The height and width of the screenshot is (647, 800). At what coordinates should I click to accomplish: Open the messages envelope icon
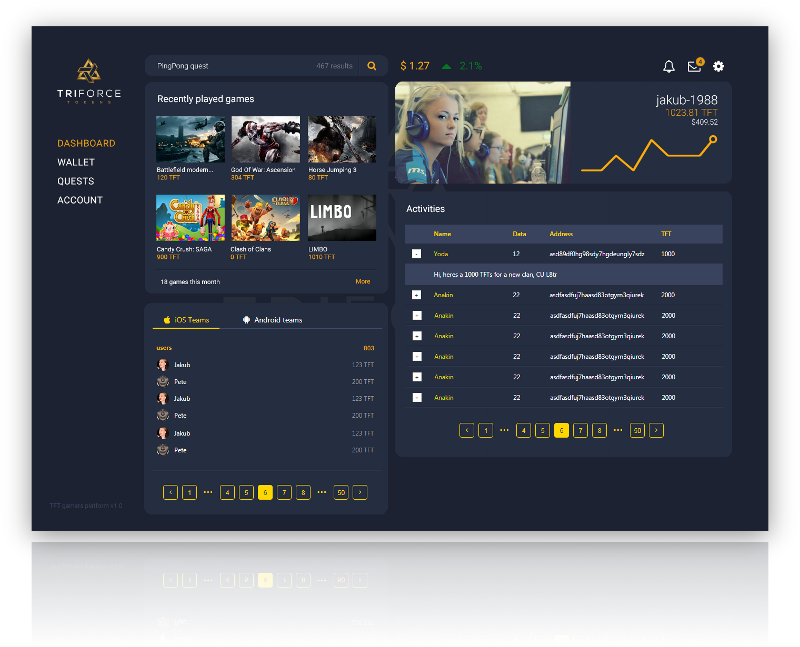694,67
